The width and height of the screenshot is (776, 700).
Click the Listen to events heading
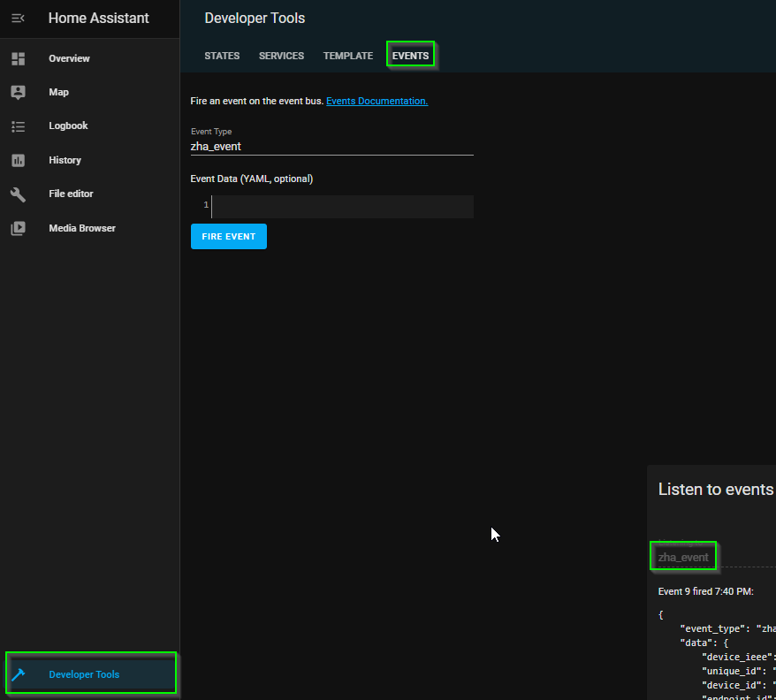coord(715,489)
